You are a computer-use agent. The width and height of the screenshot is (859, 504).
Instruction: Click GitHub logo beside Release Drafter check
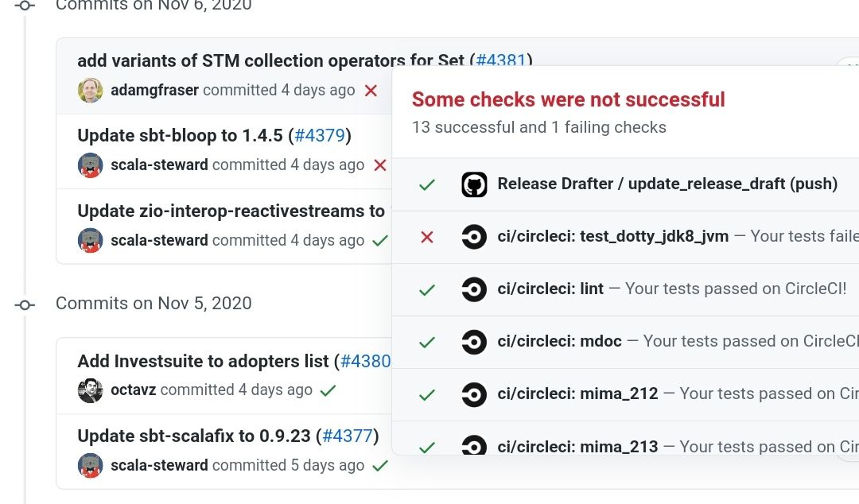pyautogui.click(x=474, y=184)
